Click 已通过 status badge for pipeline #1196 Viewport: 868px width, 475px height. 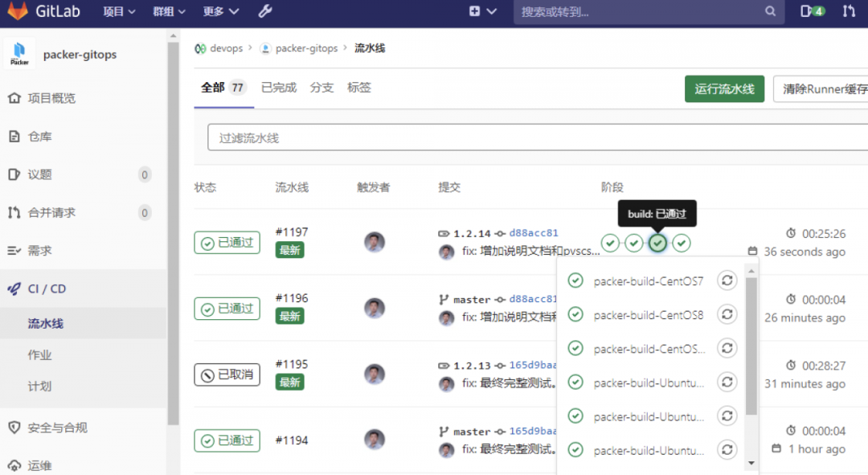(x=227, y=309)
